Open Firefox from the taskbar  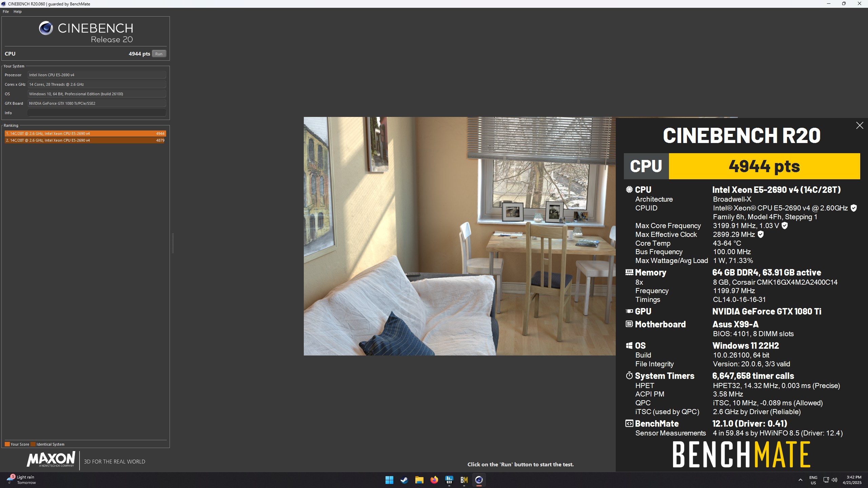point(434,480)
